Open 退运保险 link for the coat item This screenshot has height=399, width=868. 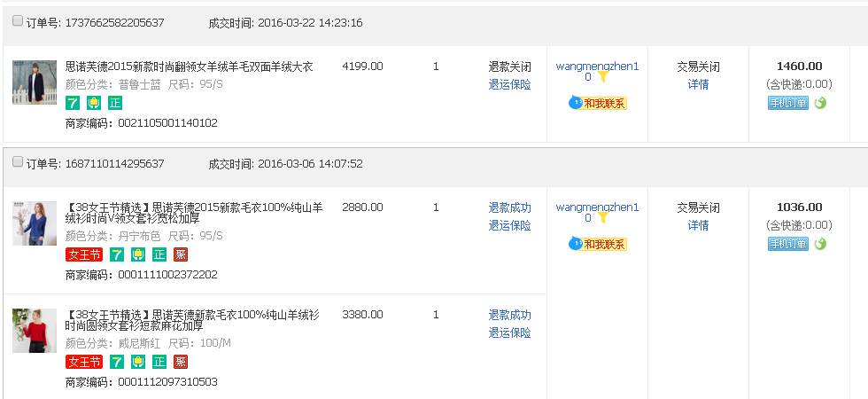(509, 84)
